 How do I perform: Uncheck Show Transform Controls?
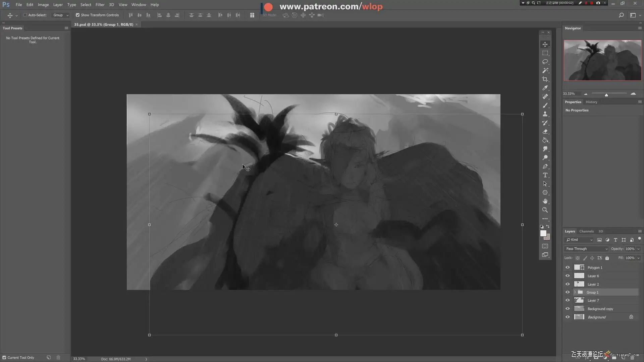pyautogui.click(x=77, y=15)
